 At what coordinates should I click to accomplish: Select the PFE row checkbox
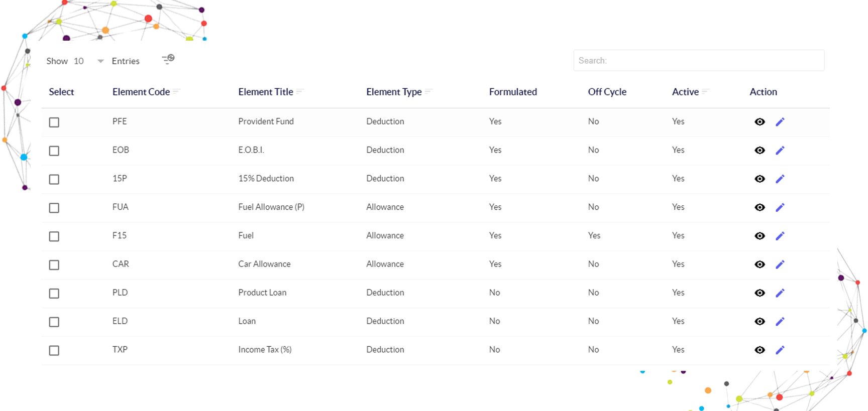pos(54,122)
